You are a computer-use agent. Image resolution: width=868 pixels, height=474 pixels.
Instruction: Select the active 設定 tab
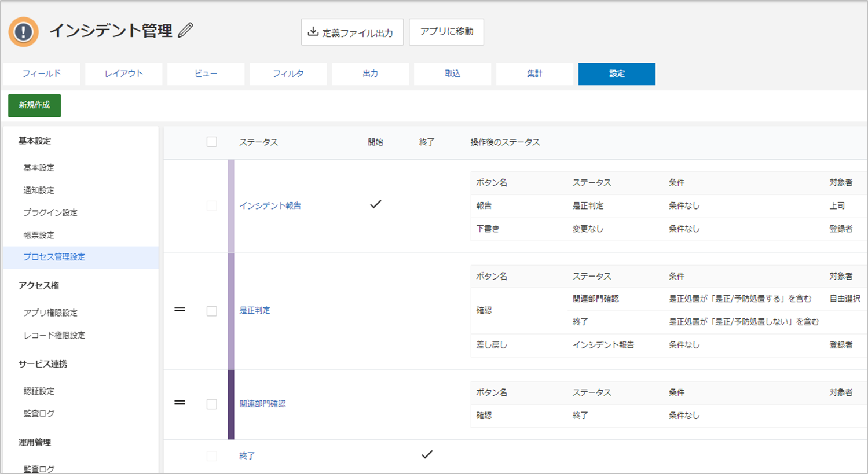coord(617,74)
